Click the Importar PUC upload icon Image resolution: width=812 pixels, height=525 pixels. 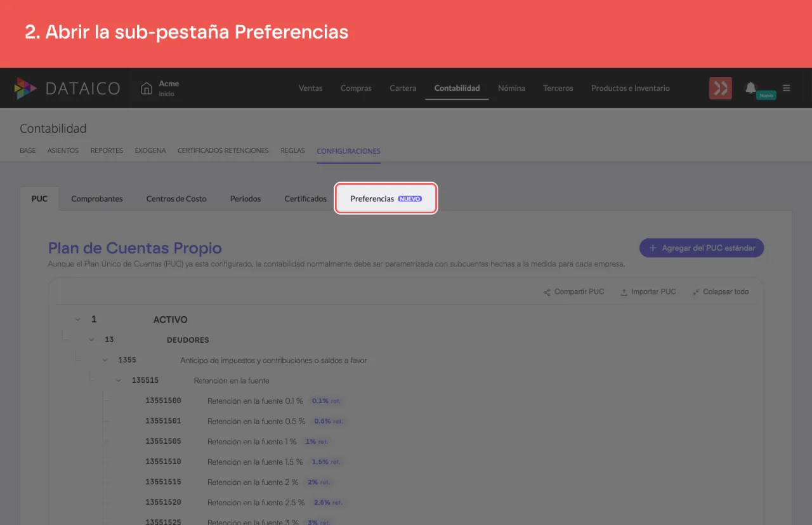click(624, 292)
